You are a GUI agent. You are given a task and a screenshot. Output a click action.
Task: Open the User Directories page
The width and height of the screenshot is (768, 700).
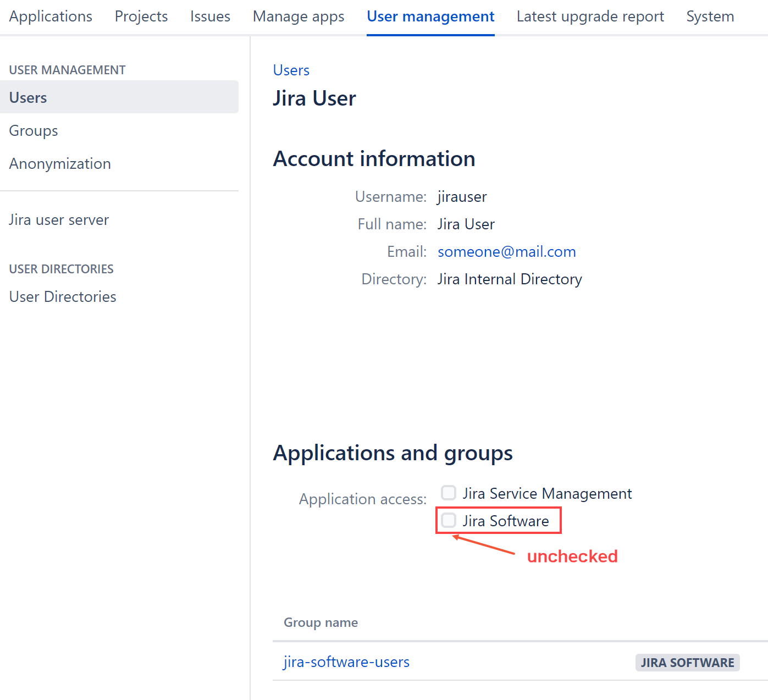(x=62, y=296)
